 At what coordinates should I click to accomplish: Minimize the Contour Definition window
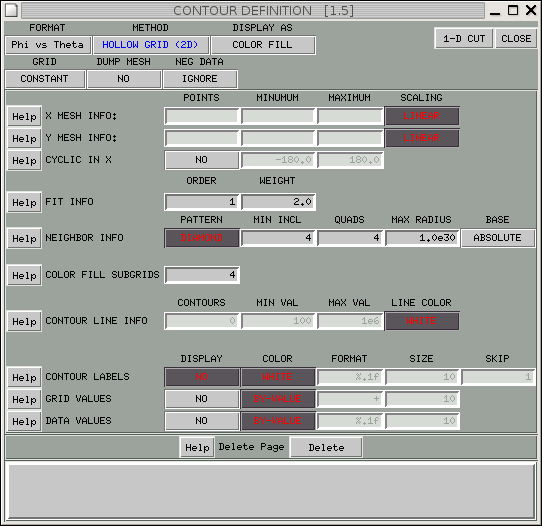click(495, 13)
